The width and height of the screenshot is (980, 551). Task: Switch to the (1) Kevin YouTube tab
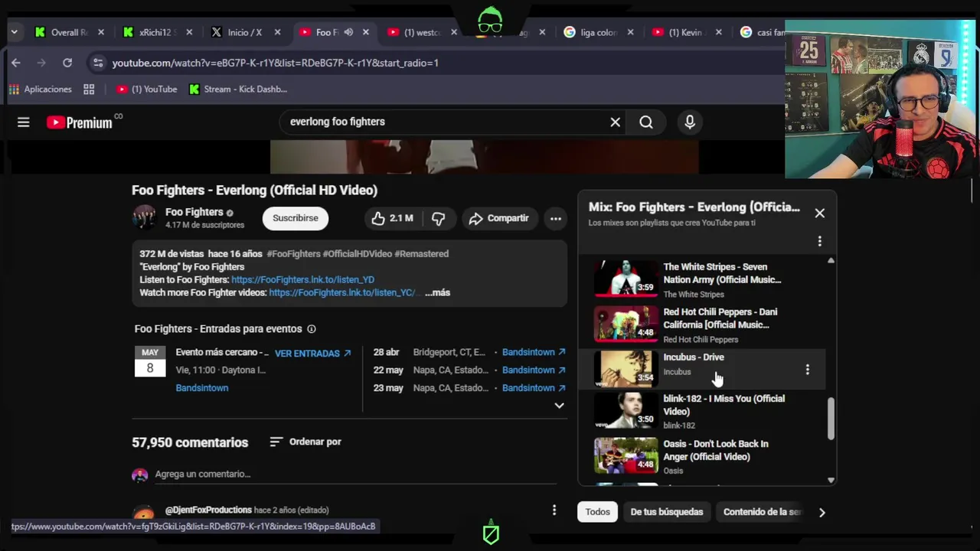click(x=685, y=32)
